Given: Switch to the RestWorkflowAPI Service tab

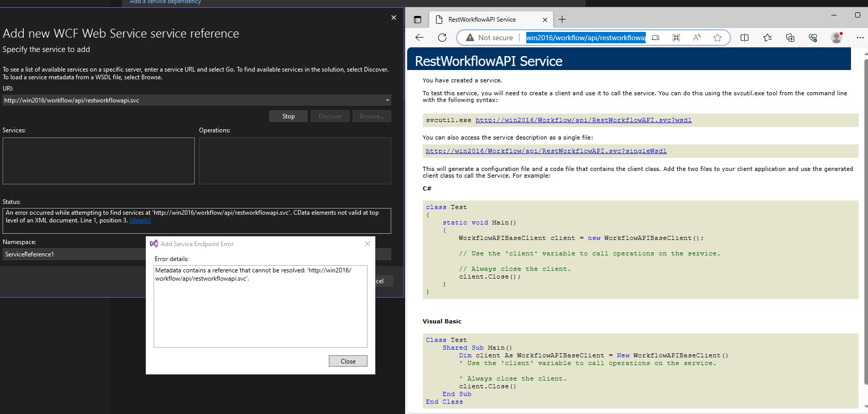Looking at the screenshot, I should (x=482, y=20).
